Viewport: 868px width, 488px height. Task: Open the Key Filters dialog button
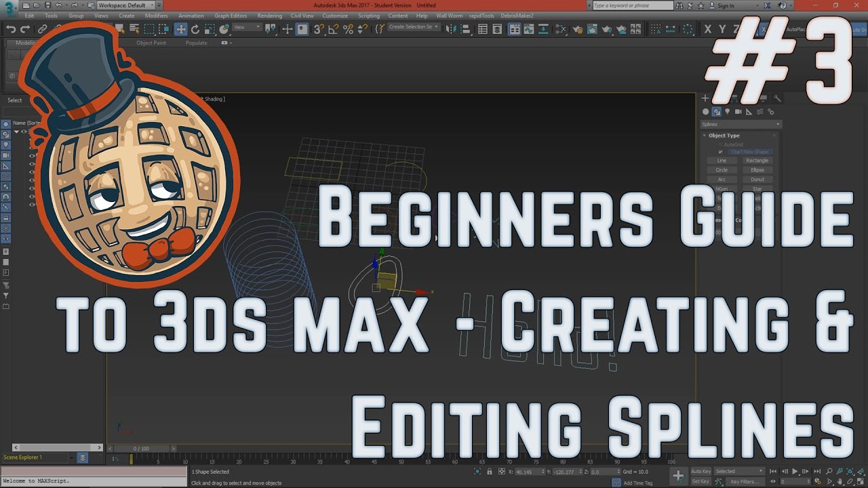(x=745, y=481)
